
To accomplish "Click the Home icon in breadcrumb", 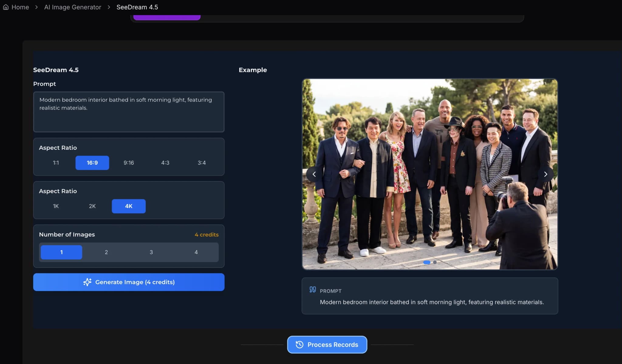I will click(x=6, y=7).
